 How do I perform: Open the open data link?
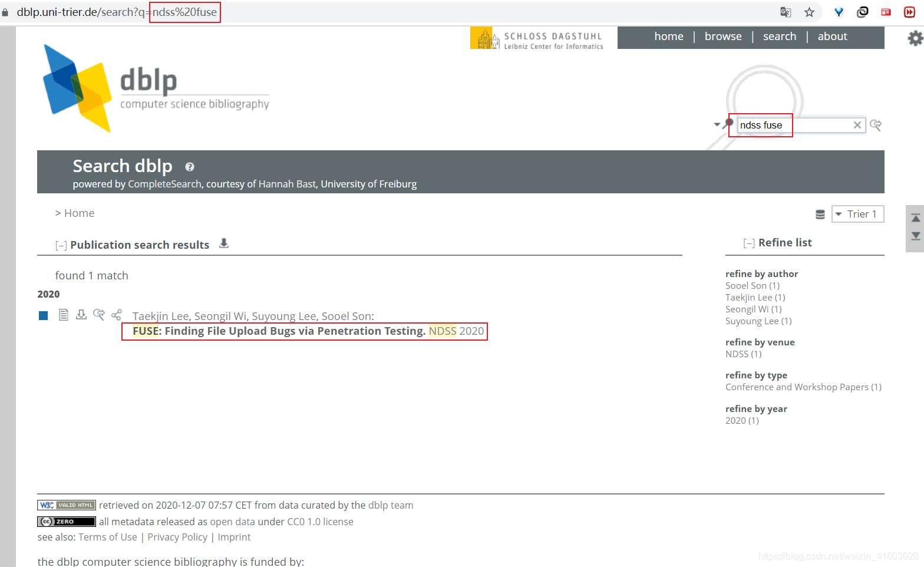232,522
